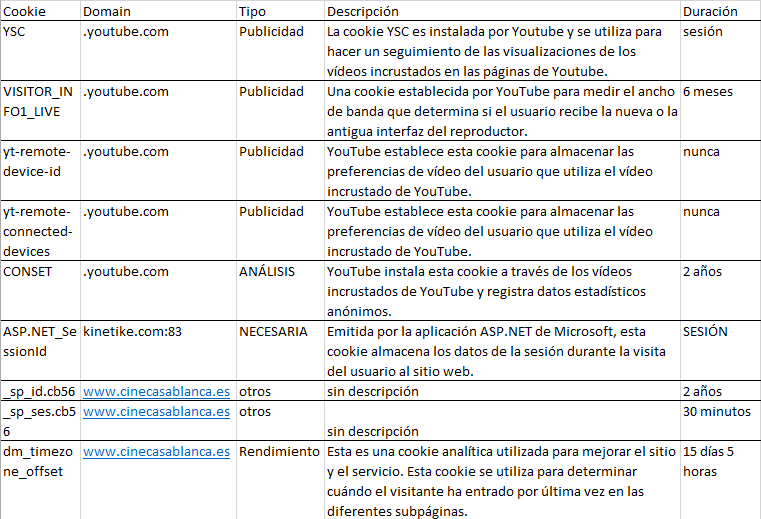Click Publicidad type in yt-remote-device-id row
761x519 pixels.
point(271,151)
